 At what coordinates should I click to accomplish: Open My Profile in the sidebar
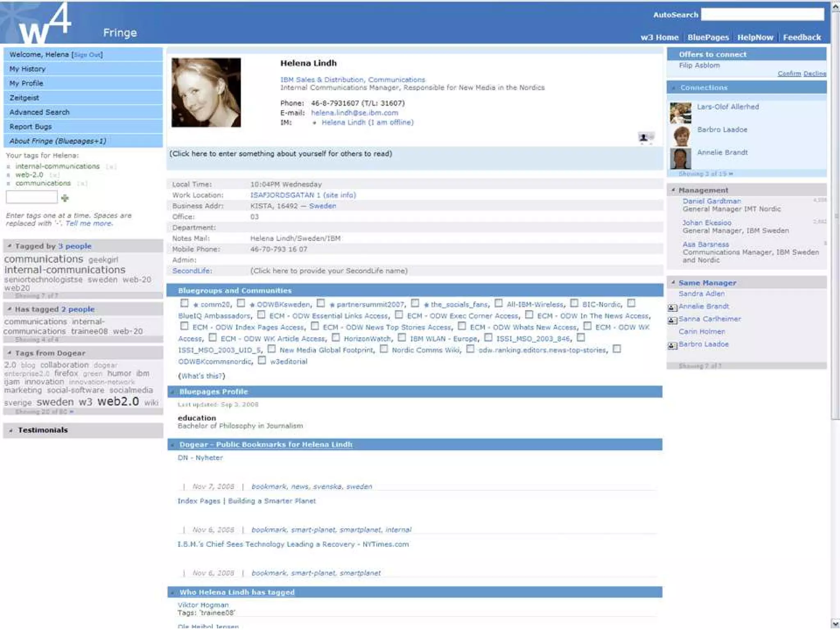point(83,83)
